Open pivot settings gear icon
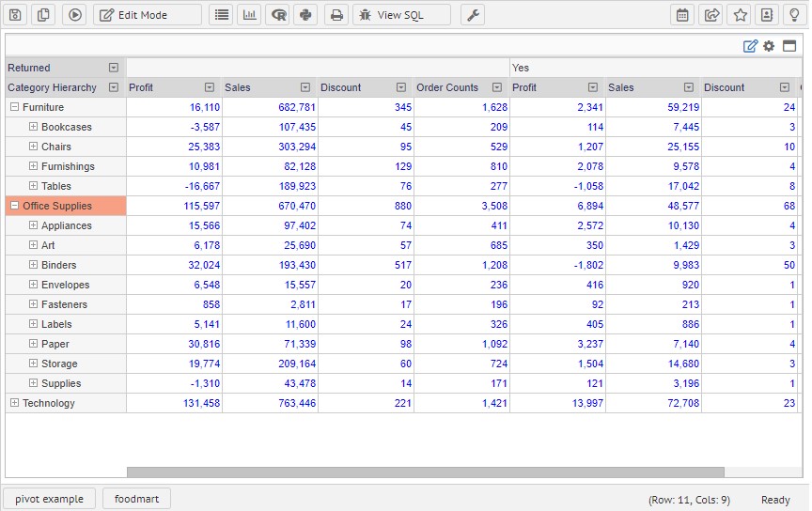 [769, 46]
